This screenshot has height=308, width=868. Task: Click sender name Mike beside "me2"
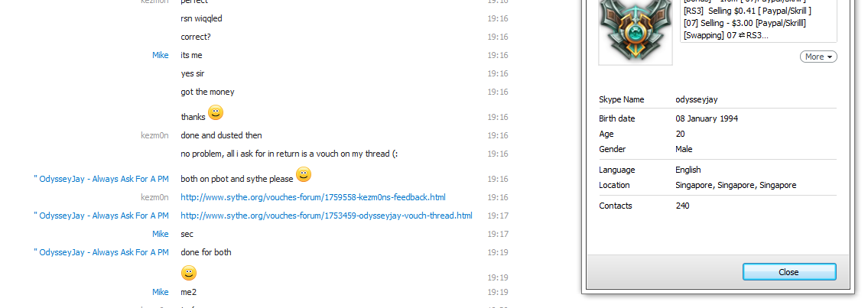(x=161, y=292)
